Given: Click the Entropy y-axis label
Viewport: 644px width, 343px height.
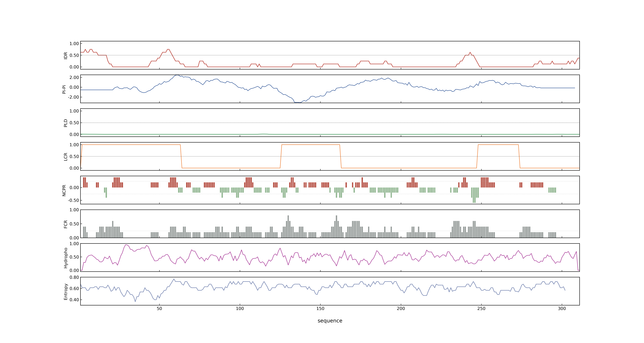Looking at the screenshot, I should (x=66, y=292).
